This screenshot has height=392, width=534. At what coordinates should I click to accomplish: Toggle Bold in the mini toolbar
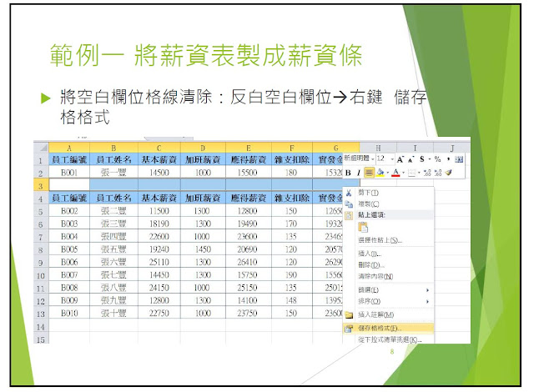tap(348, 173)
